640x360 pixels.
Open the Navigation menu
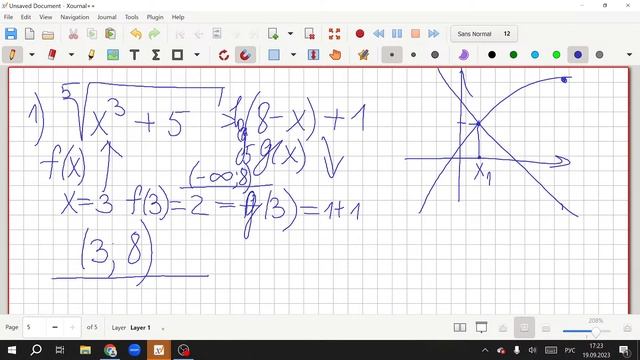pos(75,17)
